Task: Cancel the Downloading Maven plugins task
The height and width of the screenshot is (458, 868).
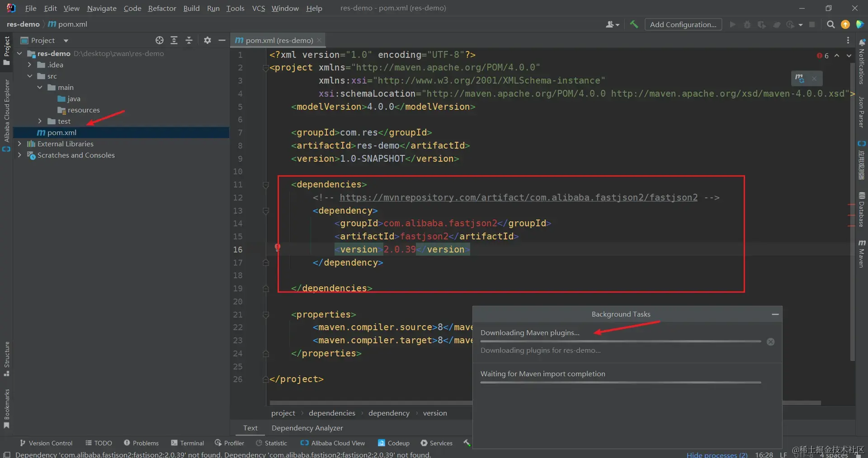Action: pos(771,342)
